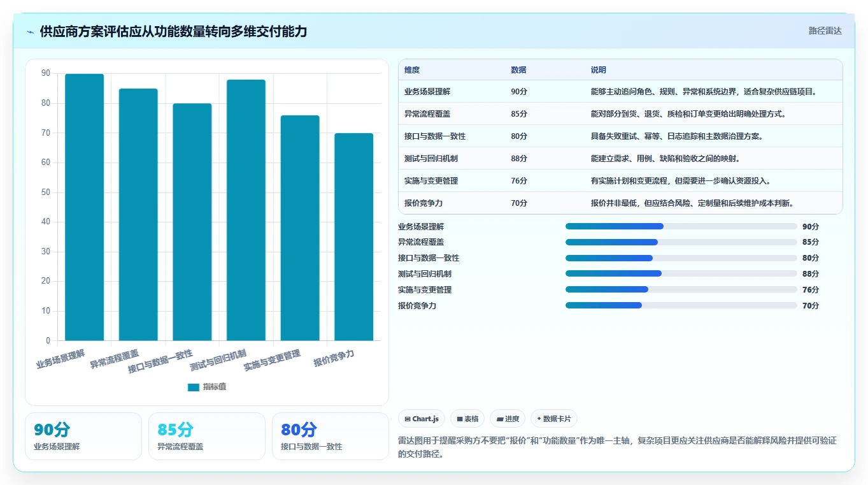Screen dimensions: 868x485
Task: Click the 报价竞争力 progress bar
Action: 681,305
